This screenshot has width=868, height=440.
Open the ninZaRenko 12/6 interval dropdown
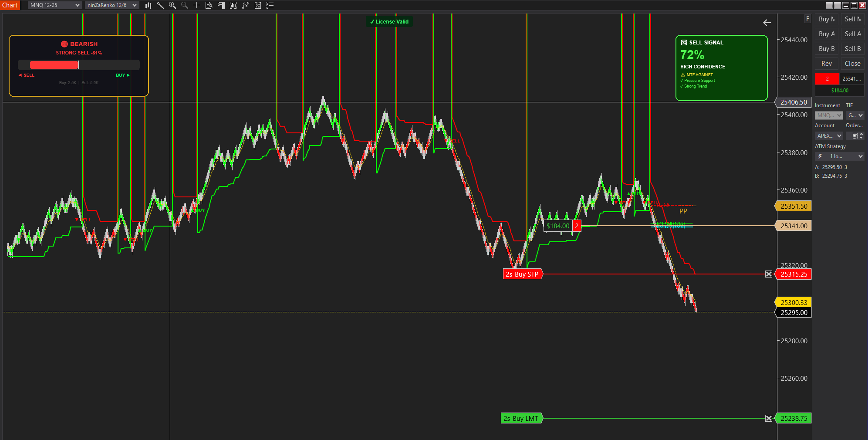[x=112, y=5]
